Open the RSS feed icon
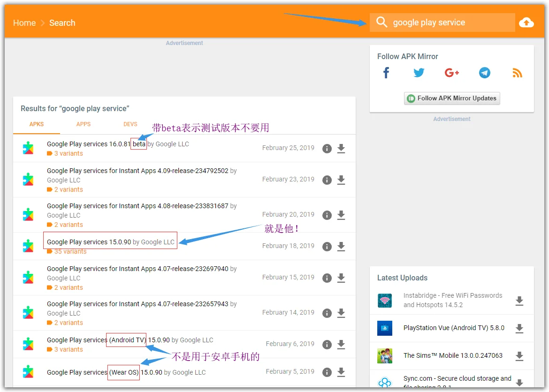Screen dimensions: 549x392 tap(517, 73)
